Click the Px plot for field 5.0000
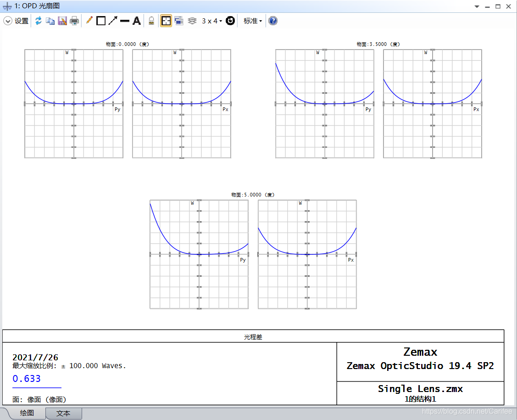 point(307,254)
